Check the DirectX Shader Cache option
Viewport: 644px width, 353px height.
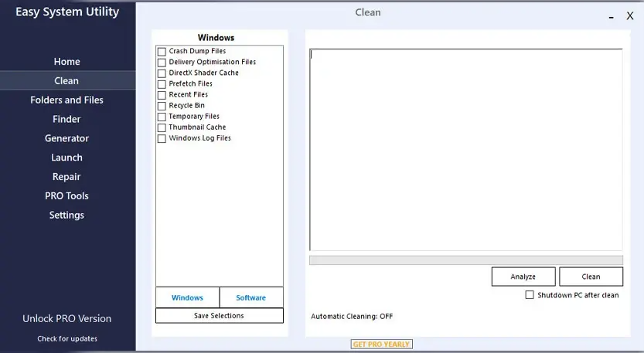pos(162,73)
